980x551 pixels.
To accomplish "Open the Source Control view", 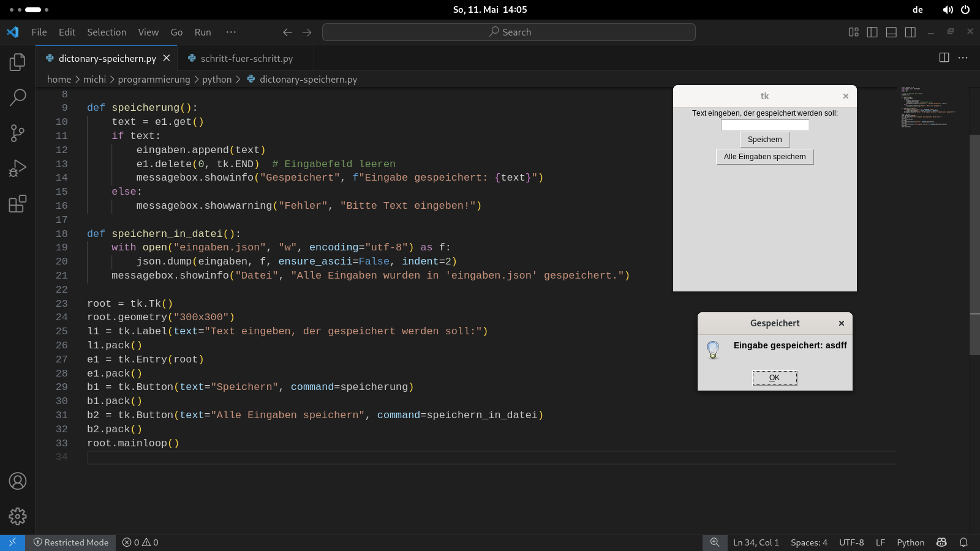I will [x=17, y=133].
